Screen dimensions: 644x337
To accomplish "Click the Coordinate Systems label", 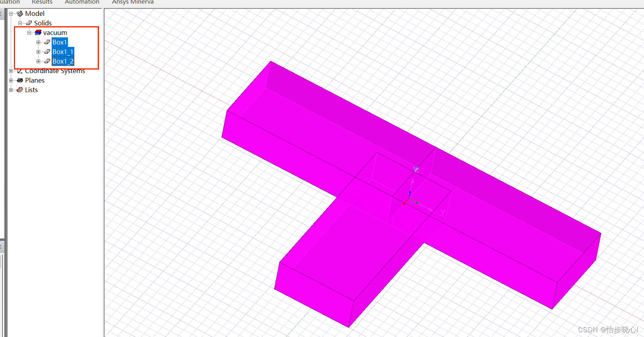I will click(55, 71).
